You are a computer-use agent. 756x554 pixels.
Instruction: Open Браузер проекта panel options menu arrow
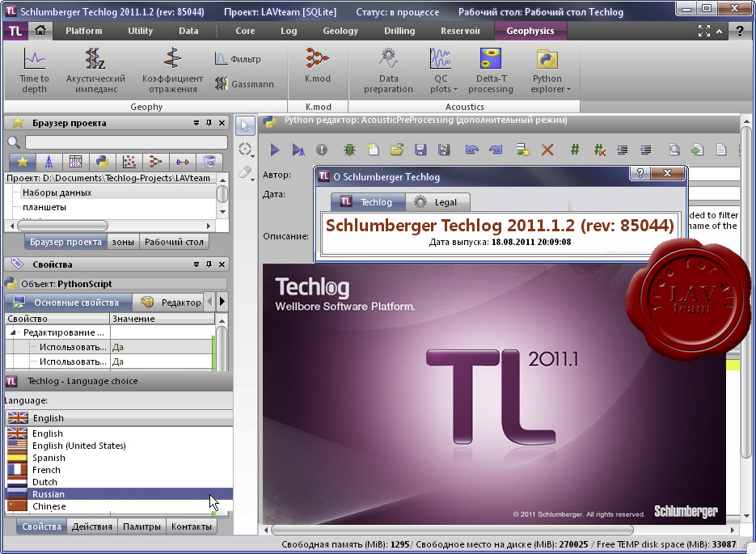coord(196,123)
